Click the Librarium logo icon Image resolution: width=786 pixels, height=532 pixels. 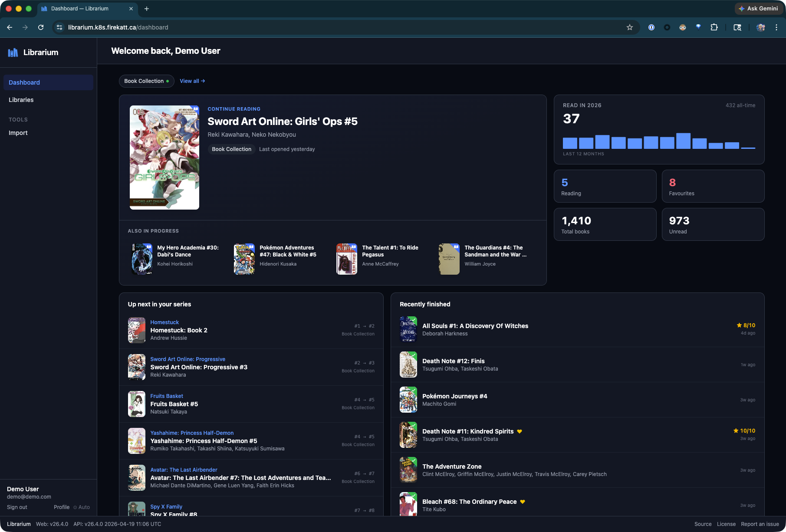pyautogui.click(x=13, y=52)
